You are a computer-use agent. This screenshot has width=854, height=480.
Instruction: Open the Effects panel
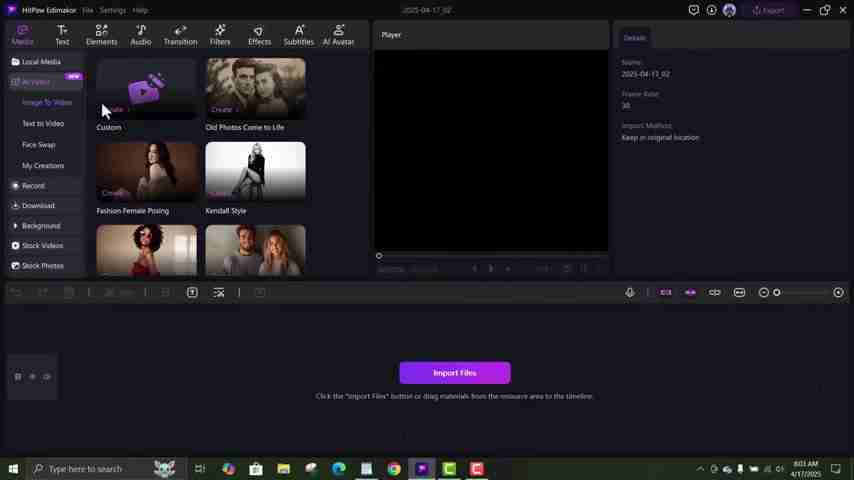click(259, 35)
